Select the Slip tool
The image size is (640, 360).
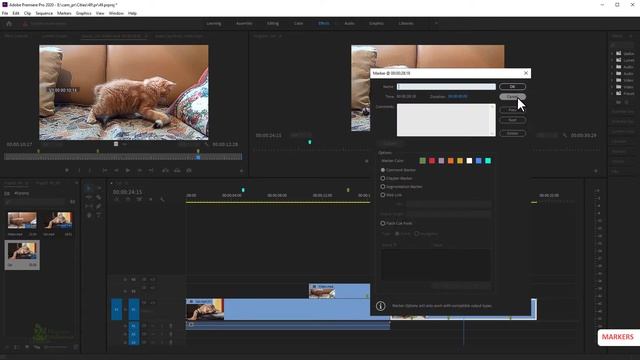[x=89, y=206]
